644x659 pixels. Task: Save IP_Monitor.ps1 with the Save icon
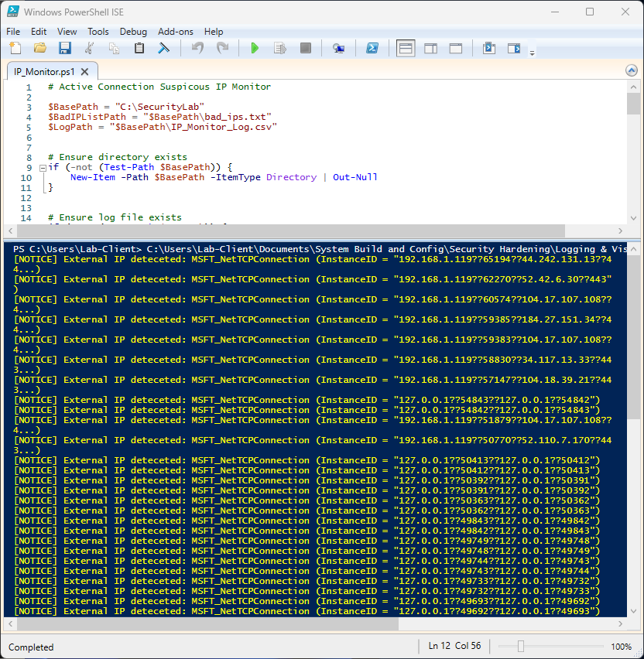65,48
